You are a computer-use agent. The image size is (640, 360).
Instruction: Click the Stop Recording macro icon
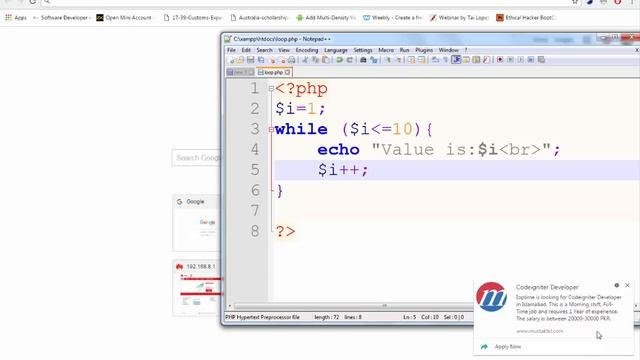510,60
